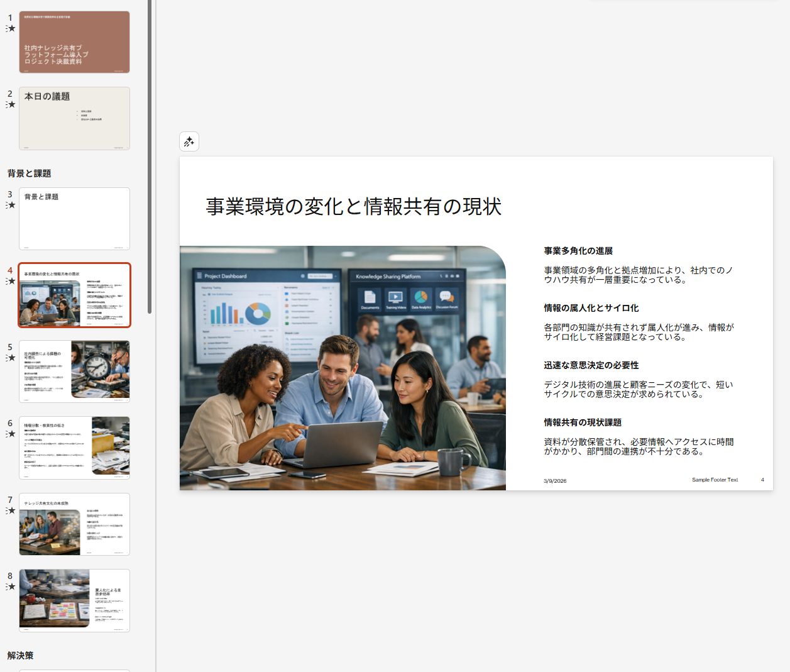
Task: Click the thumbnail pane vertical scrollbar
Action: [x=150, y=157]
